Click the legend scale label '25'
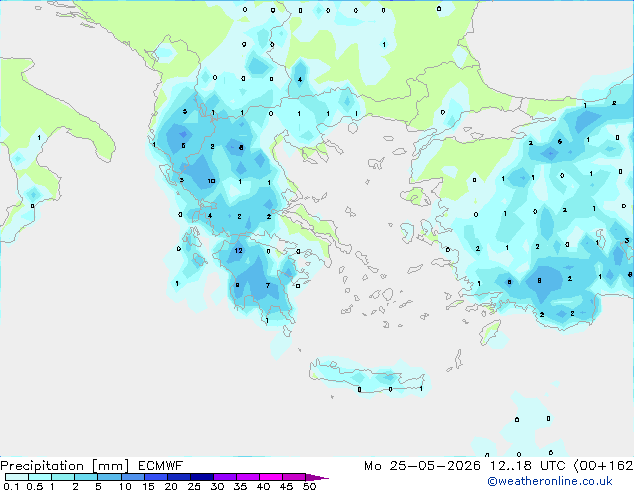 [194, 486]
